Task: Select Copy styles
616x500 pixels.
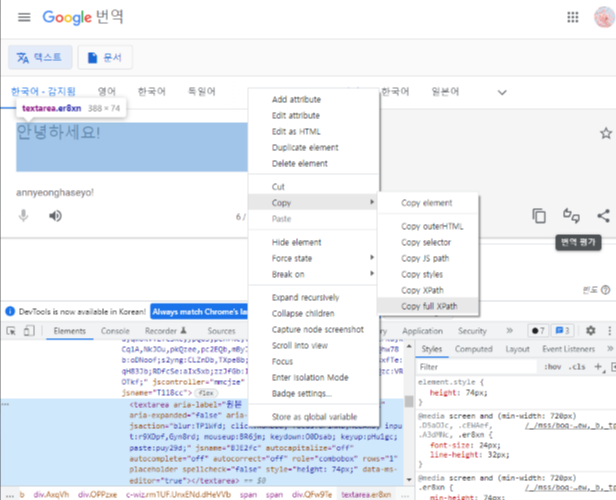Action: (x=429, y=274)
